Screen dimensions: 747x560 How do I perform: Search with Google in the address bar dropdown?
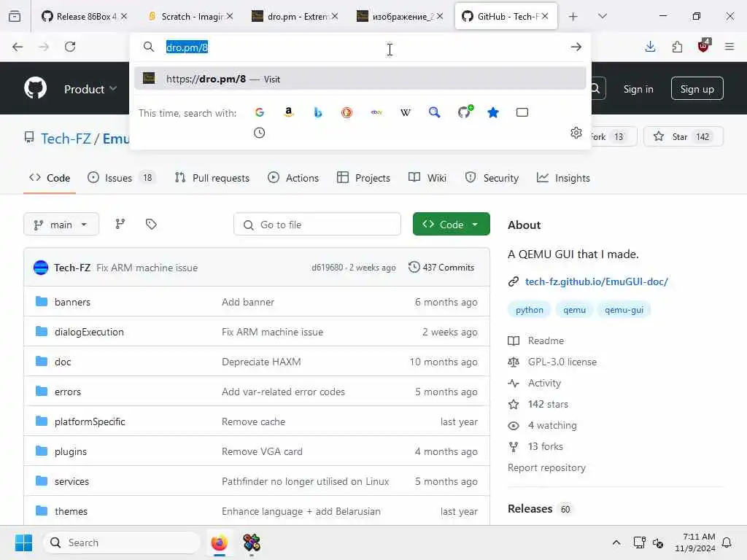tap(260, 112)
